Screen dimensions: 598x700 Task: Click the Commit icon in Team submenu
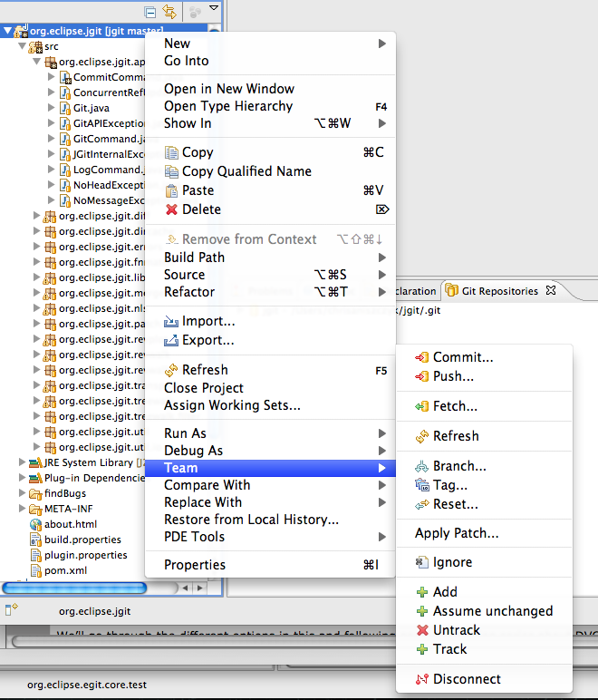(x=422, y=357)
